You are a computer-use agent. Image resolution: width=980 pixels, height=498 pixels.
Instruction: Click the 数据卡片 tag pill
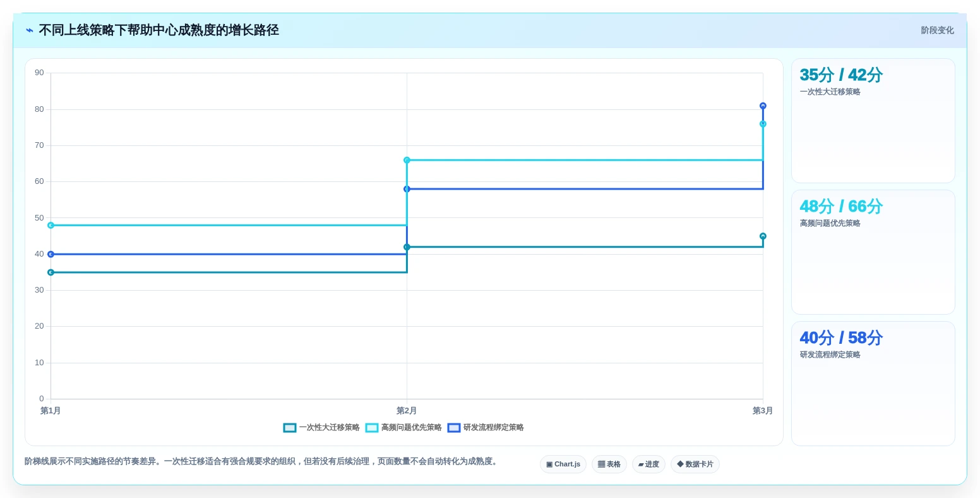[x=695, y=465]
